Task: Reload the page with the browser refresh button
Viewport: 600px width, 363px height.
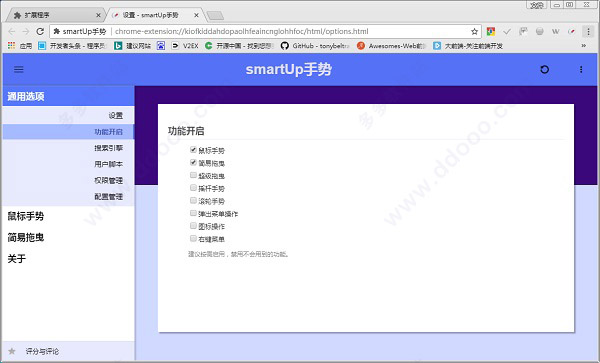Action: tap(40, 31)
